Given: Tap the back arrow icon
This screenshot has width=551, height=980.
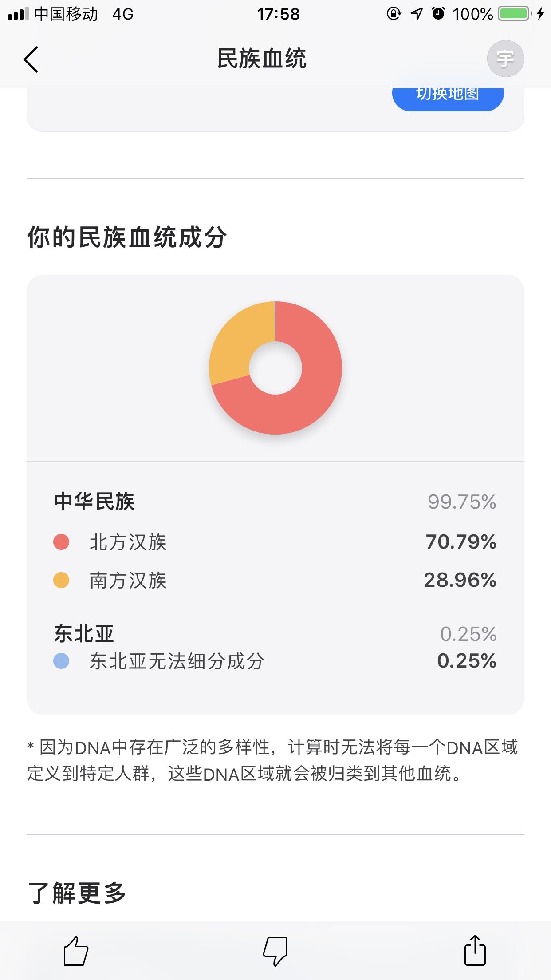Looking at the screenshot, I should pos(31,59).
